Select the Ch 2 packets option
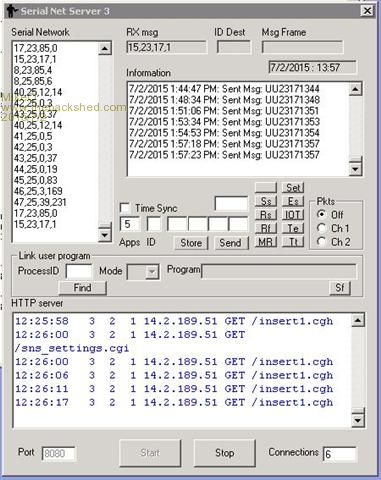Screen dimensions: 381x480 click(x=321, y=241)
